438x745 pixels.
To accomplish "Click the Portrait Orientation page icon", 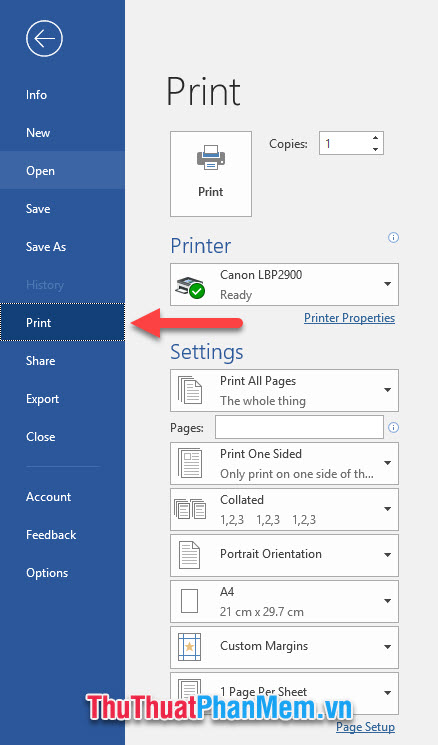I will (x=190, y=555).
